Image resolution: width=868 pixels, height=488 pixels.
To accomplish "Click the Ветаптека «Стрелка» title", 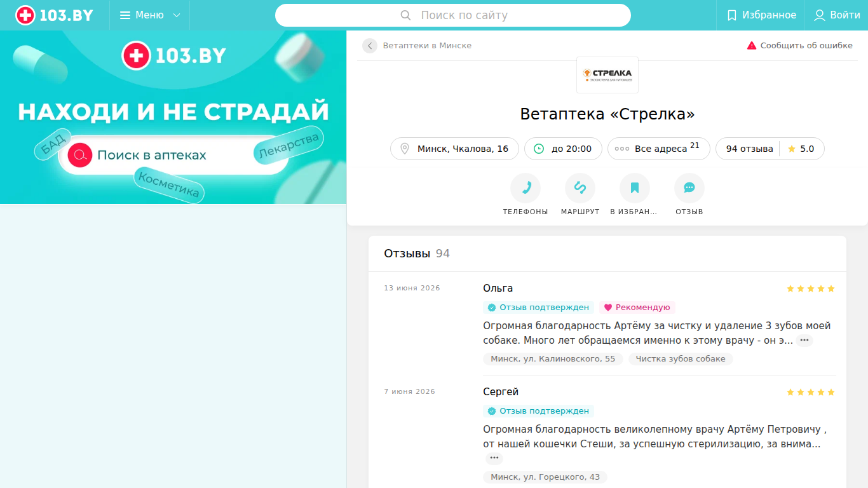I will click(x=607, y=114).
